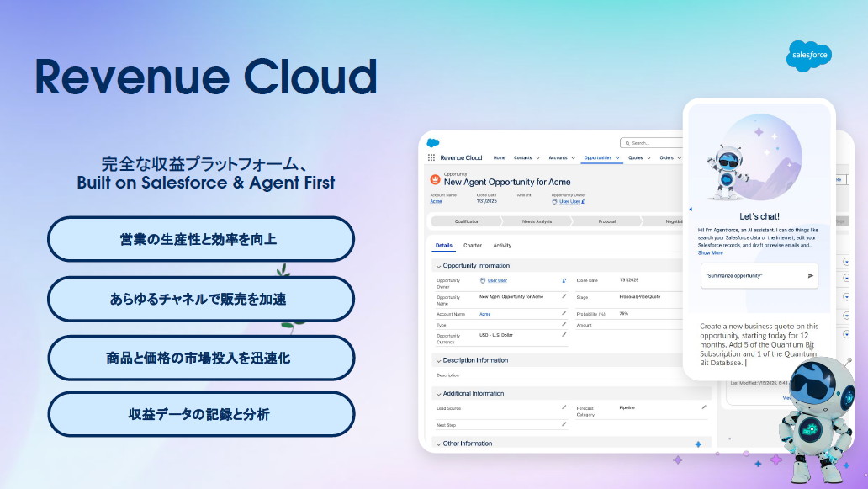Viewport: 868px width, 489px height.
Task: Select the Proposal stage in the path
Action: point(606,221)
